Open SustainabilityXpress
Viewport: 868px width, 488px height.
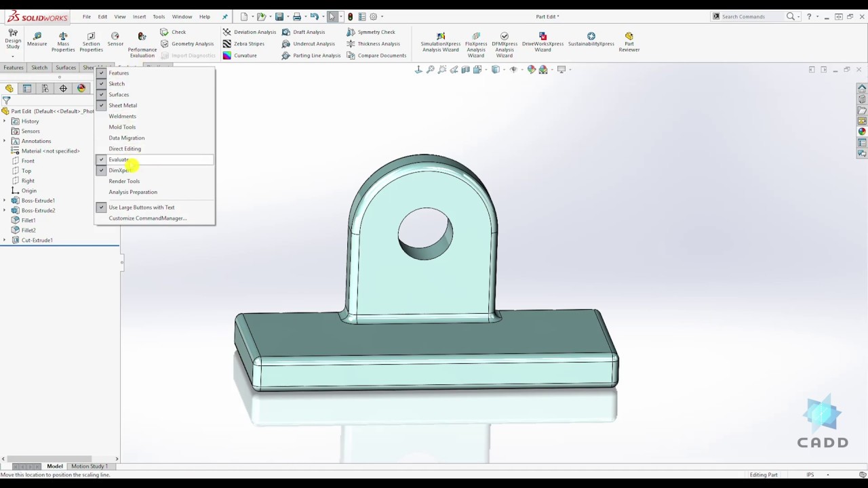[x=591, y=39]
